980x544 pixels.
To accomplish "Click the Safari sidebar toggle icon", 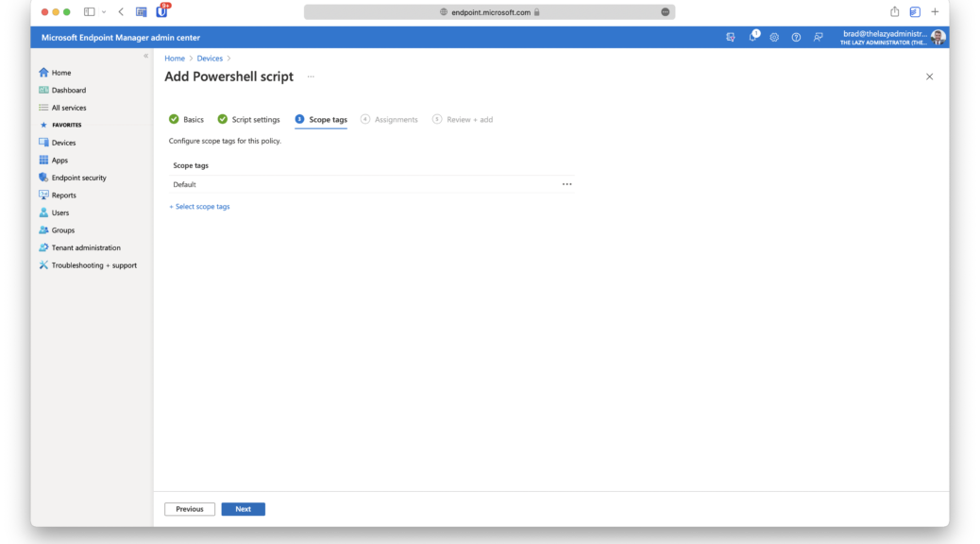I will pos(90,12).
